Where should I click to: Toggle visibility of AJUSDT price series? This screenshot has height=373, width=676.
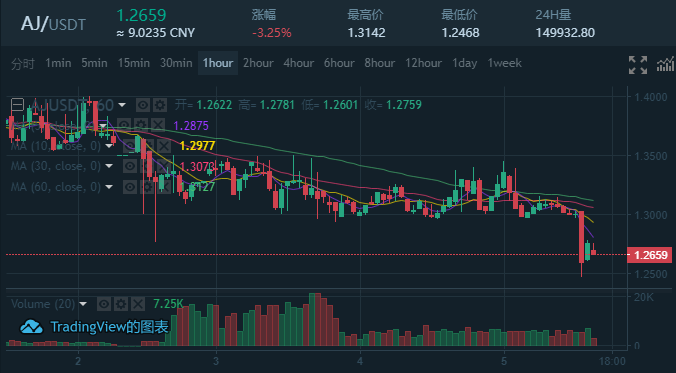(143, 105)
